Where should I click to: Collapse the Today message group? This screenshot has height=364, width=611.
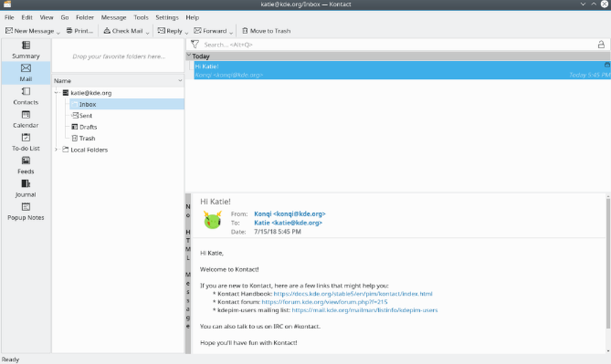tap(189, 56)
